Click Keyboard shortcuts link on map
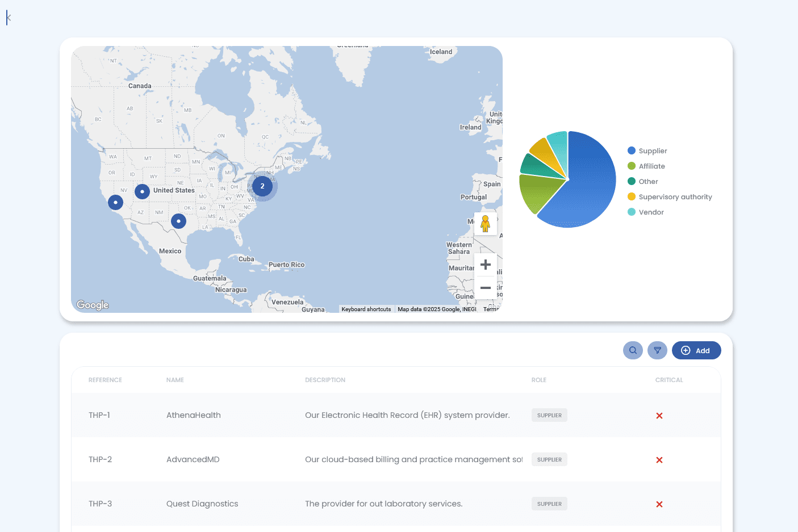 coord(366,309)
